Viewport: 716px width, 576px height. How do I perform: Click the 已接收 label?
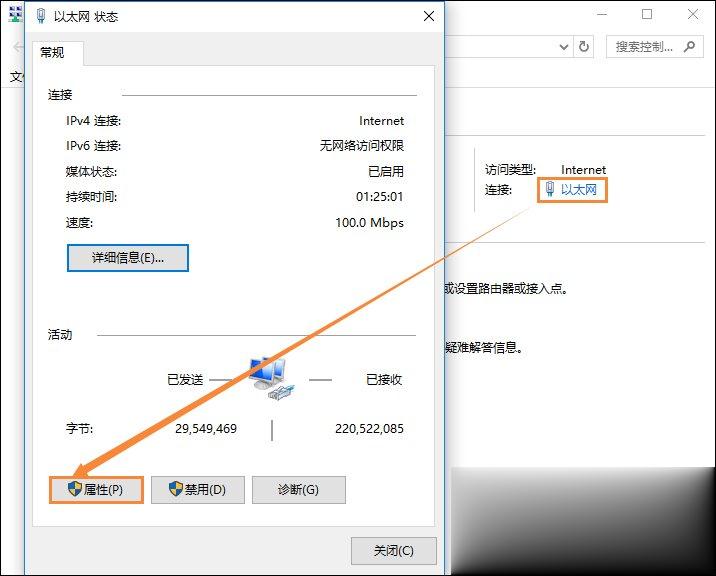click(384, 380)
